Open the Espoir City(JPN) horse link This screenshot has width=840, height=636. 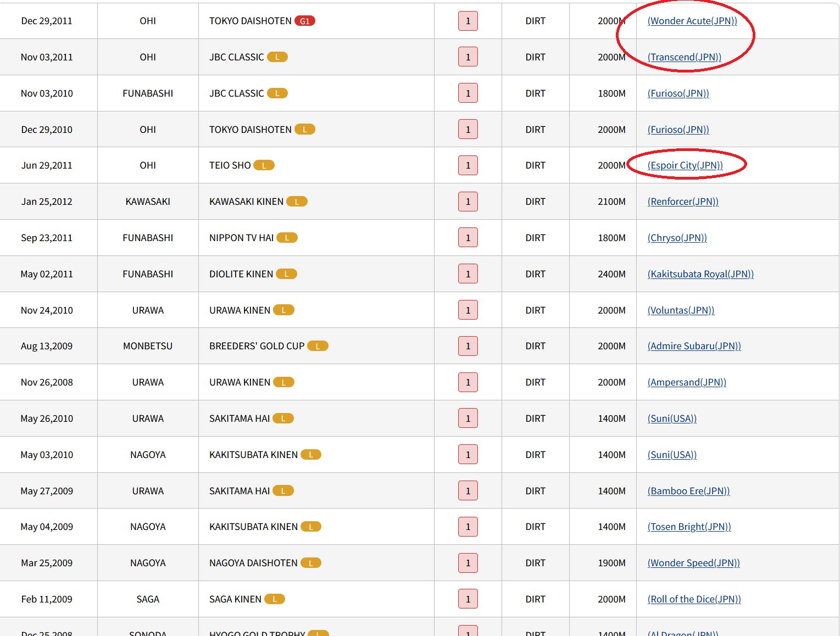[x=685, y=165]
